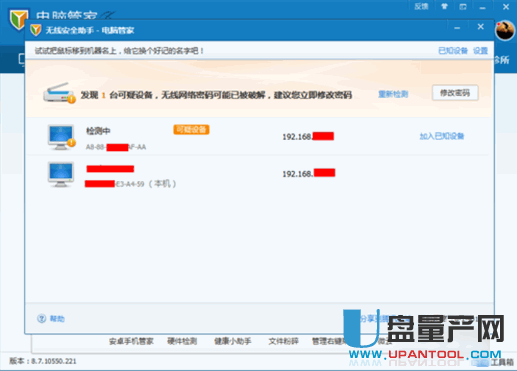Image resolution: width=517 pixels, height=371 pixels.
Task: Click the local machine's 192.168 IP address
Action: coord(309,173)
